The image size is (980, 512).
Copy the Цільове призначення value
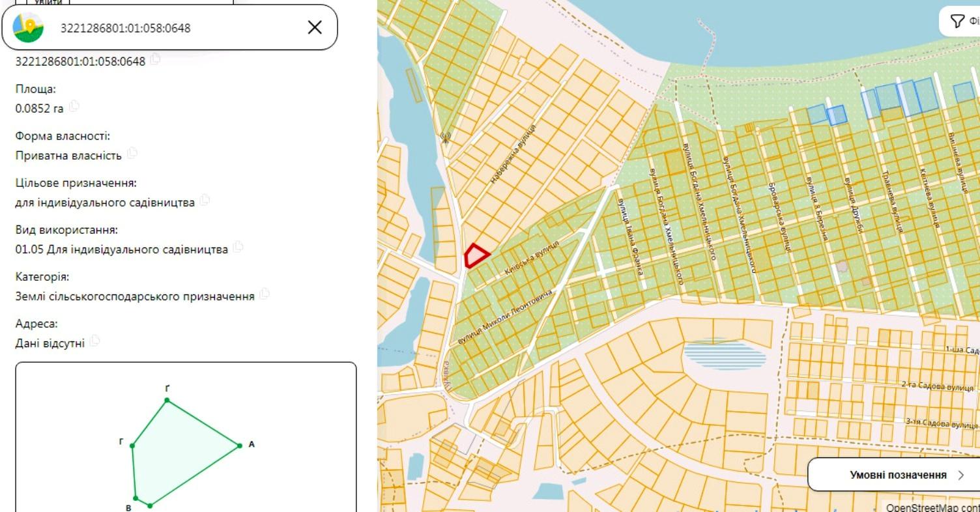205,200
